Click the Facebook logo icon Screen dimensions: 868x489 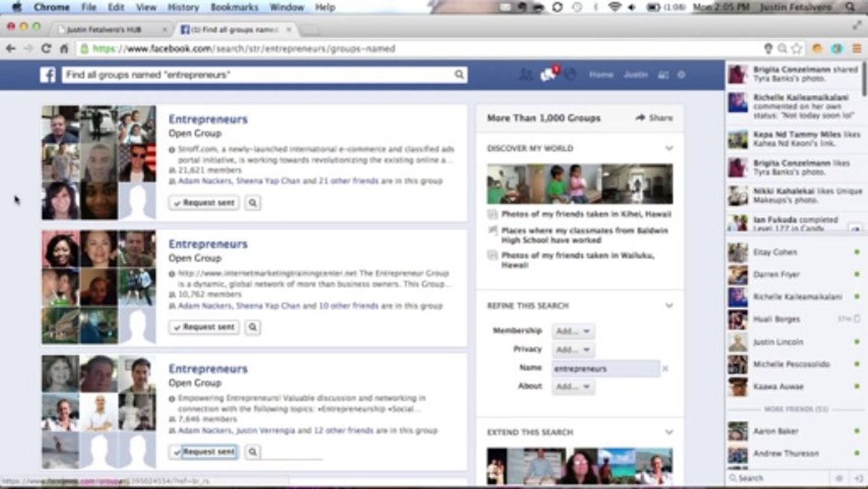48,75
